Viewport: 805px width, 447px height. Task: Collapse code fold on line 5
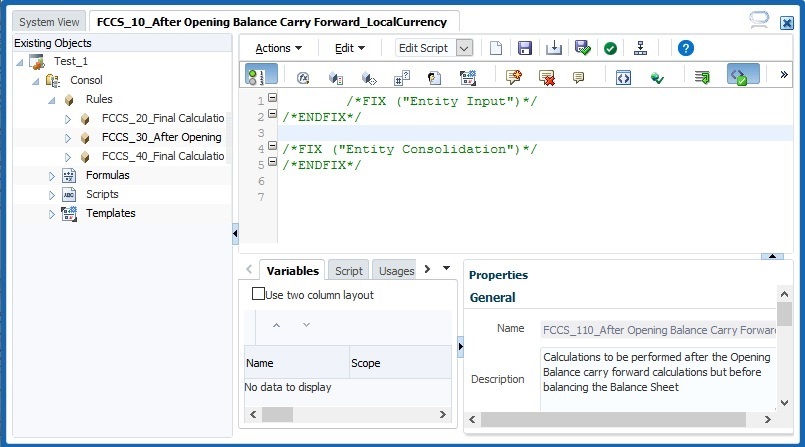click(273, 162)
